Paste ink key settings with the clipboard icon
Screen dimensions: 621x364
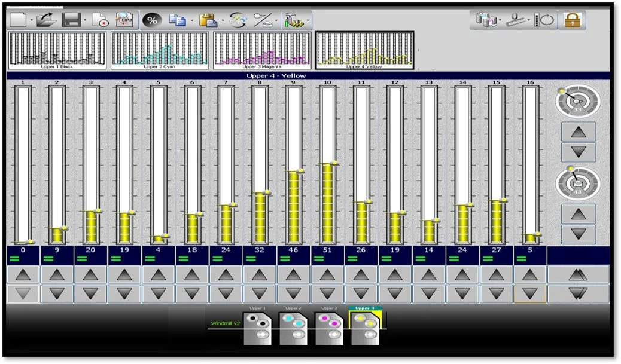point(208,20)
